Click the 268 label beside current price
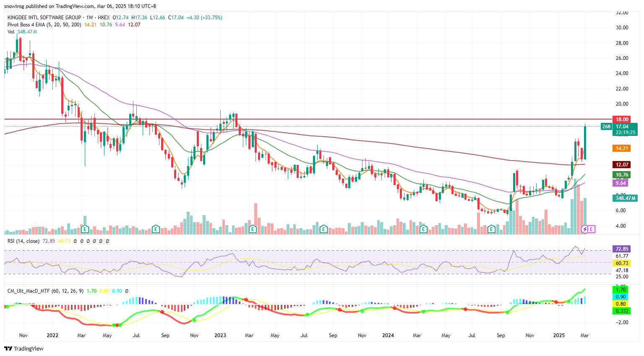 coord(606,127)
